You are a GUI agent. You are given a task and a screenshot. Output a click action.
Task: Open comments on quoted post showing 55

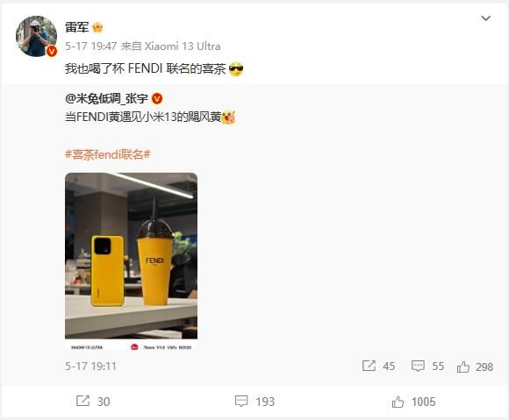(427, 367)
